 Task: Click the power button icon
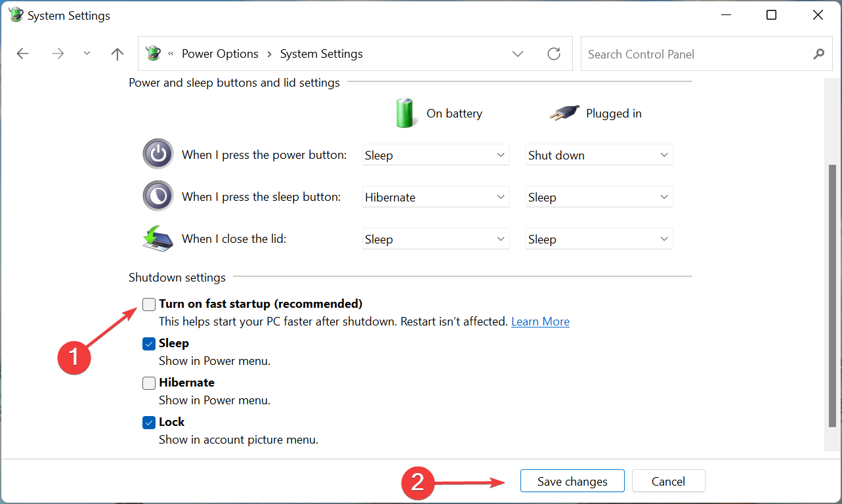158,154
